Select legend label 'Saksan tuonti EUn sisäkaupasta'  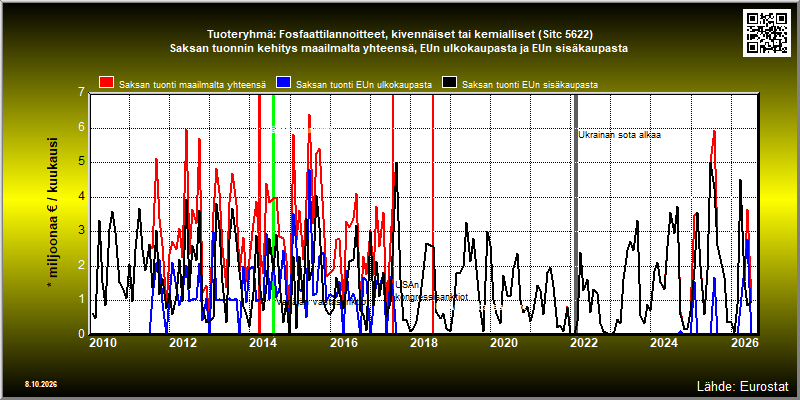coord(530,85)
